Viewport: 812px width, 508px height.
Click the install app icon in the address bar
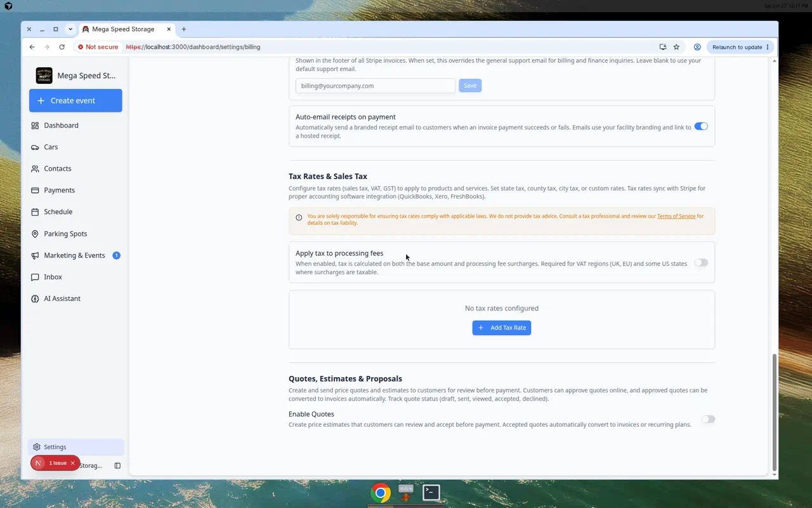point(662,47)
